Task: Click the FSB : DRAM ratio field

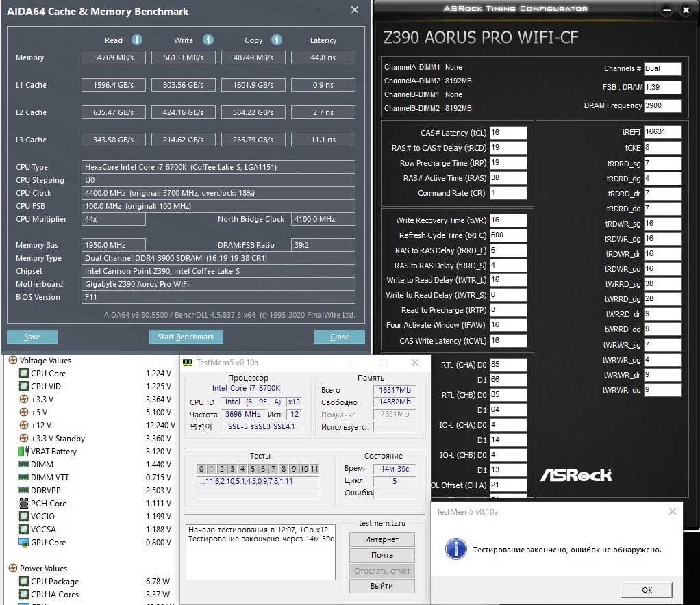Action: coord(662,87)
